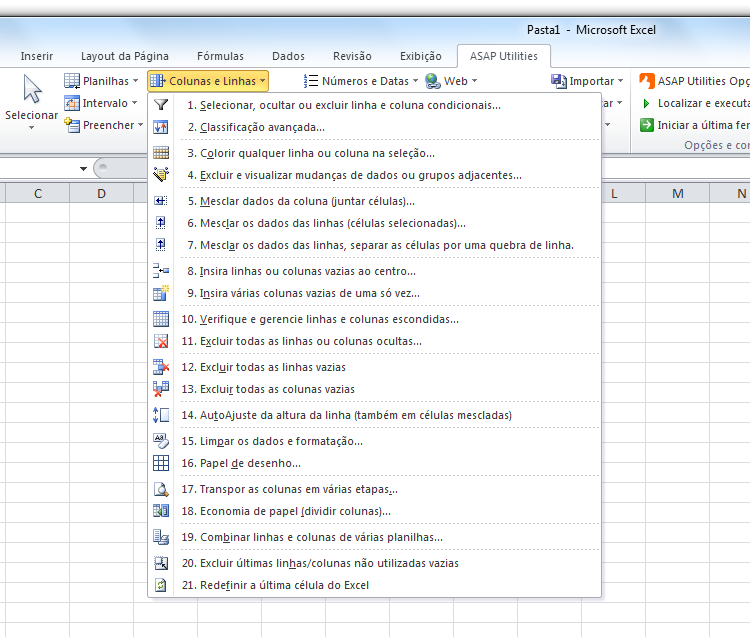Choose AutoAjuste da altura da linha
Screen dimensions: 750x637
click(375, 415)
